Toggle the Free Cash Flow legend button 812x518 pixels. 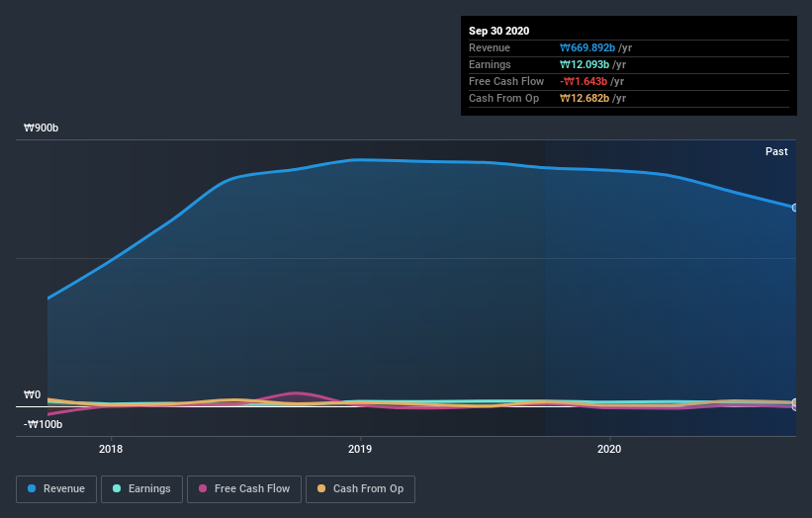(x=244, y=489)
